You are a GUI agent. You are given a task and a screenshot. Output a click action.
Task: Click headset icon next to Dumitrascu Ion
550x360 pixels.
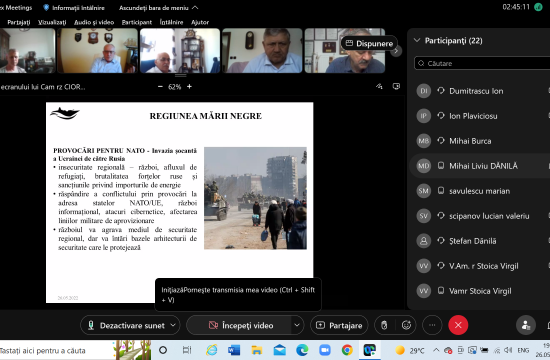pyautogui.click(x=441, y=91)
